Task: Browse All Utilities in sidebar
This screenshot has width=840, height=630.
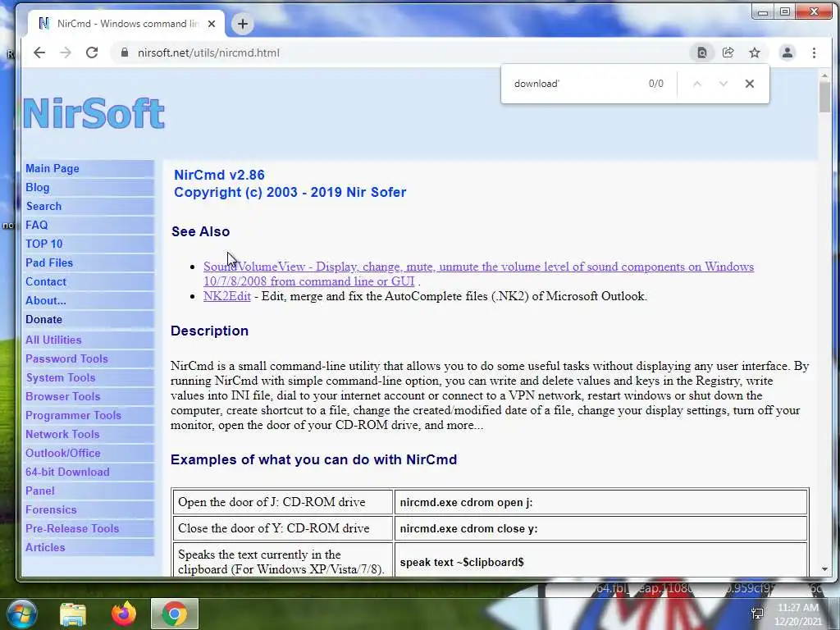Action: pyautogui.click(x=53, y=340)
